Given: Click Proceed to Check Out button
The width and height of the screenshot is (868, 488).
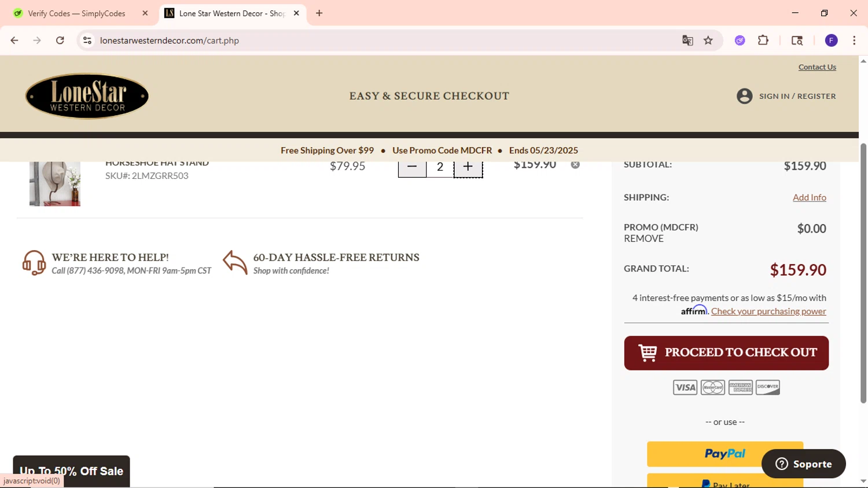Looking at the screenshot, I should click(x=726, y=353).
